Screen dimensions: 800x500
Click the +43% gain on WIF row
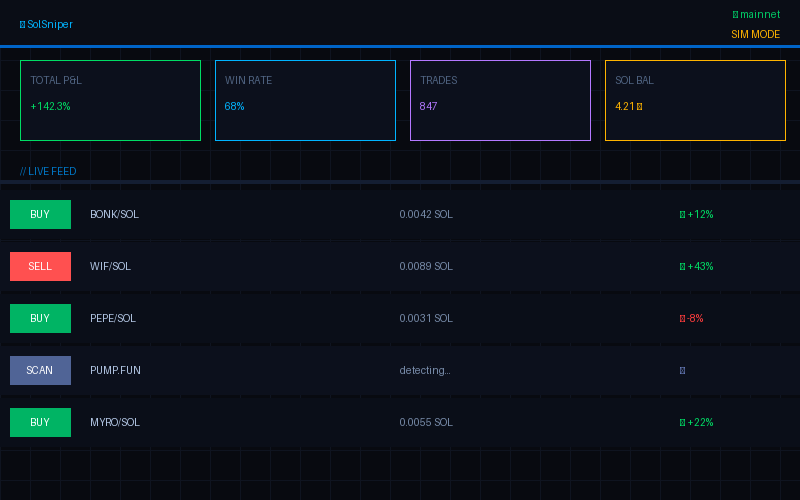pyautogui.click(x=696, y=266)
